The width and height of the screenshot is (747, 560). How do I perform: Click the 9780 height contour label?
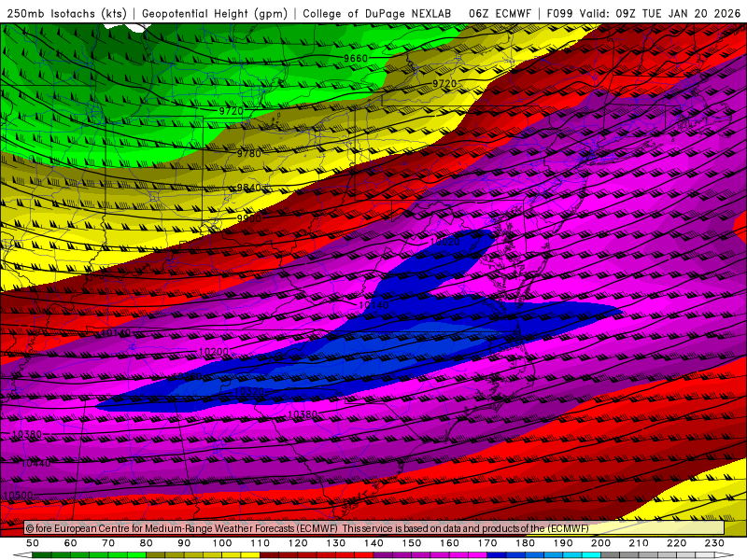pos(249,153)
